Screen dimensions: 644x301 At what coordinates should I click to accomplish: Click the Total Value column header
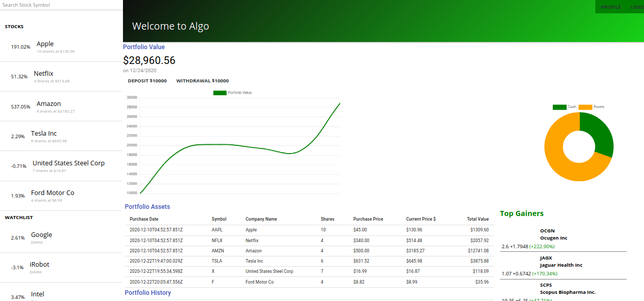[478, 219]
